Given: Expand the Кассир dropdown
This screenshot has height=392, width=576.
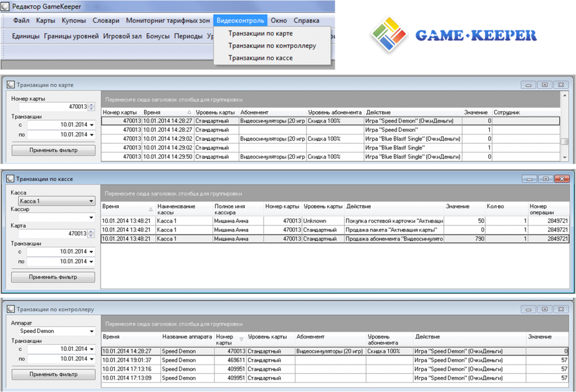Looking at the screenshot, I should [x=91, y=218].
